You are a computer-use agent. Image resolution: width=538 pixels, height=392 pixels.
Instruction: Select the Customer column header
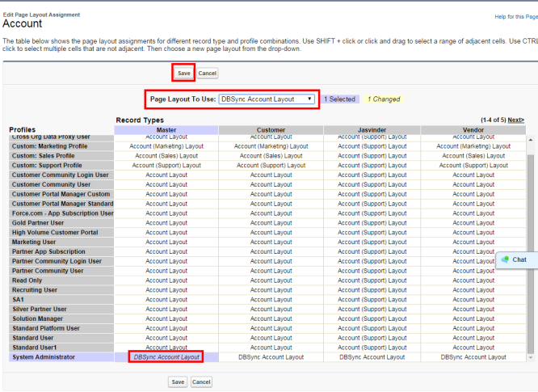[271, 129]
